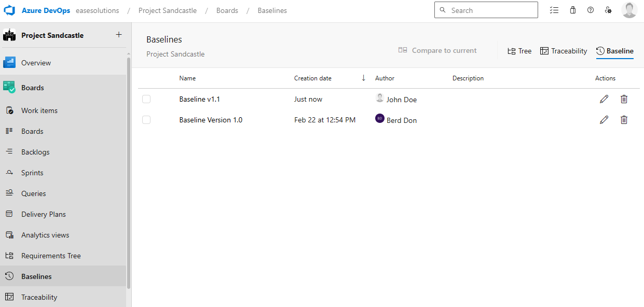Tick the checkbox for Baseline Version 1.0
Viewport: 644px width, 307px height.
pos(146,120)
